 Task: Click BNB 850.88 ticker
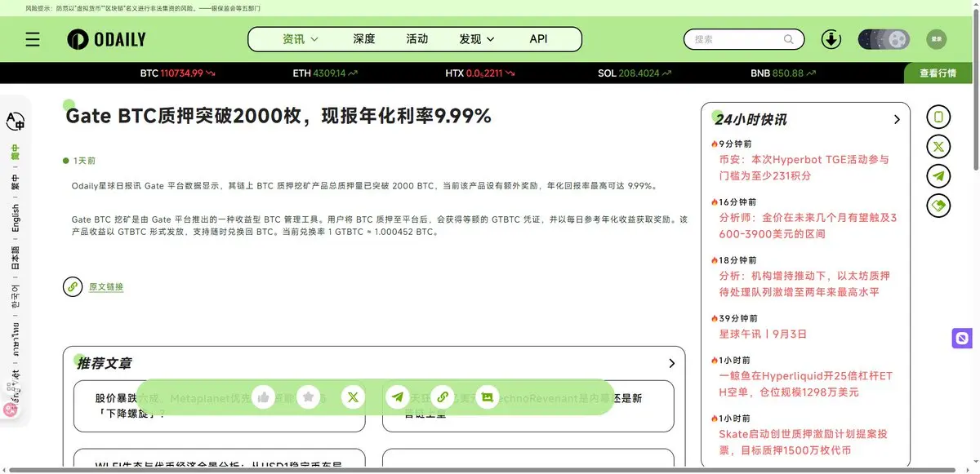(784, 73)
